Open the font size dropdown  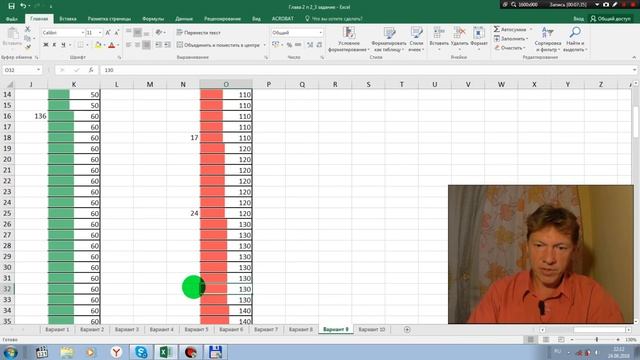[x=100, y=32]
